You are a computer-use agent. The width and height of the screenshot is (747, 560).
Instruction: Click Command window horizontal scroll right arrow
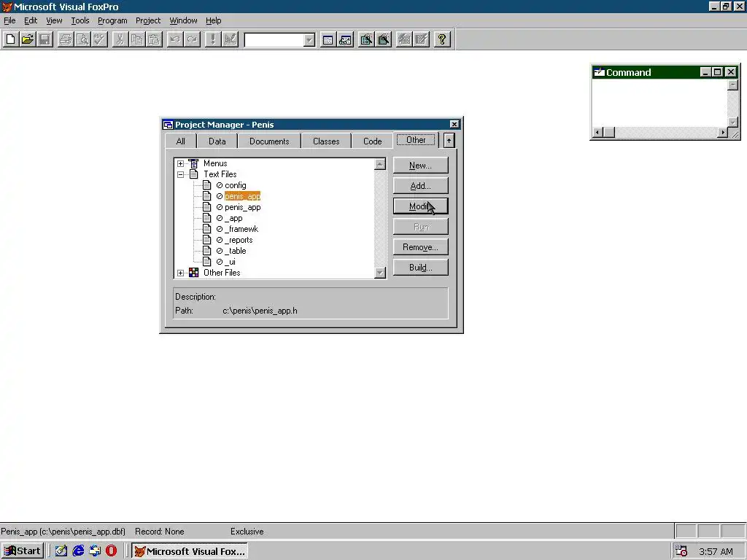(723, 133)
